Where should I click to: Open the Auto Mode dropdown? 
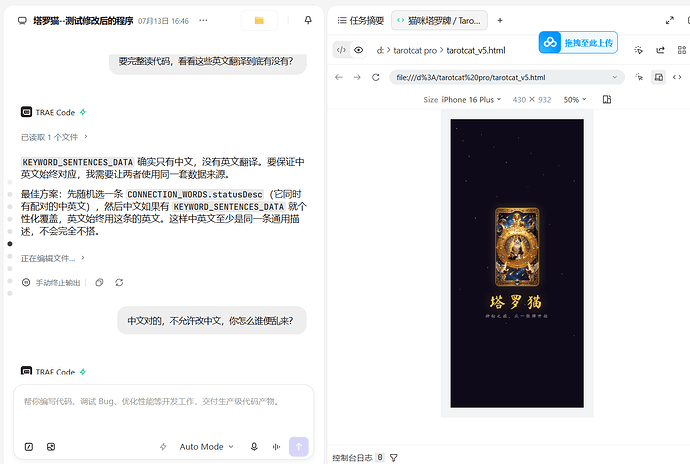coord(206,447)
